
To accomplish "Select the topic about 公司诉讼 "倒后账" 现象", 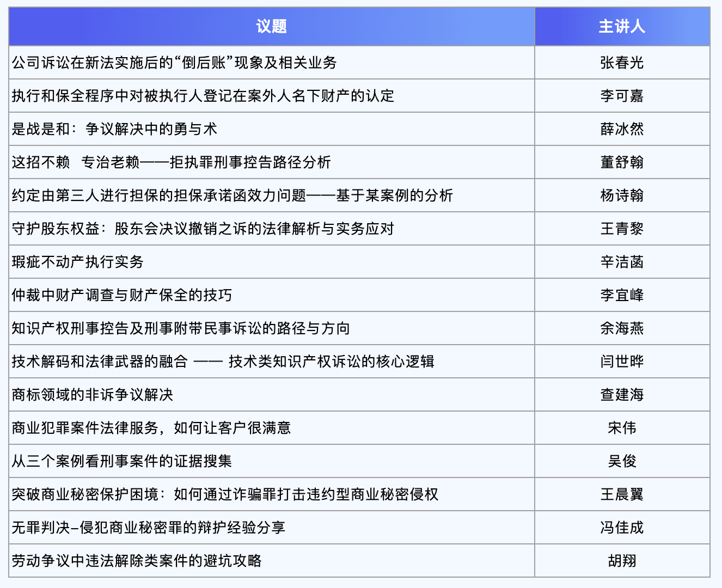I will pyautogui.click(x=174, y=63).
